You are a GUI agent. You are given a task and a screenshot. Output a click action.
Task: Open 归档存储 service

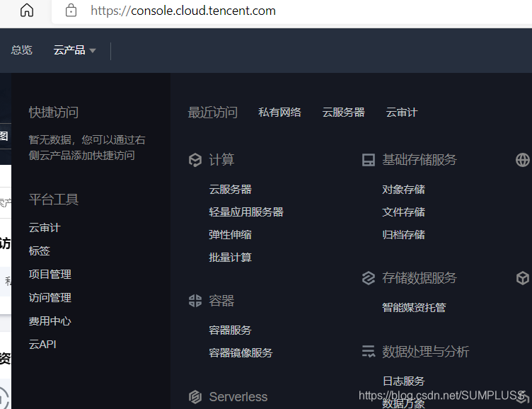pyautogui.click(x=403, y=235)
